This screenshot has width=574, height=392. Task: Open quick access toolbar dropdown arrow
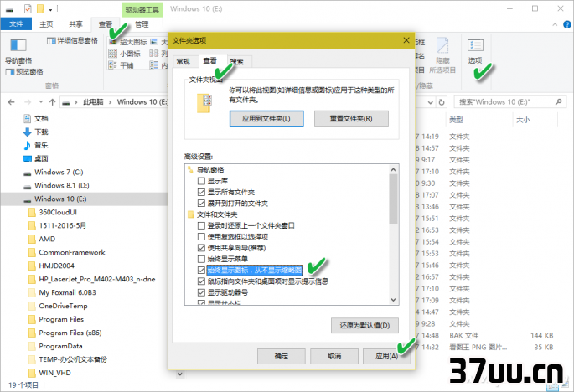point(51,8)
